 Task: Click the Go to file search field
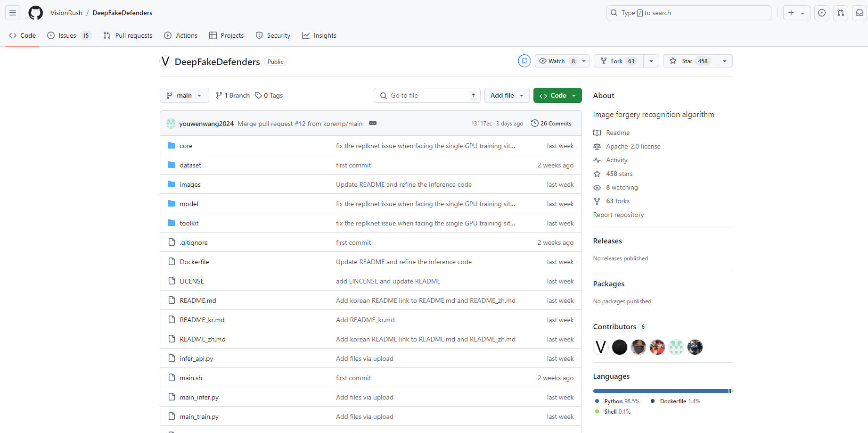tap(427, 95)
